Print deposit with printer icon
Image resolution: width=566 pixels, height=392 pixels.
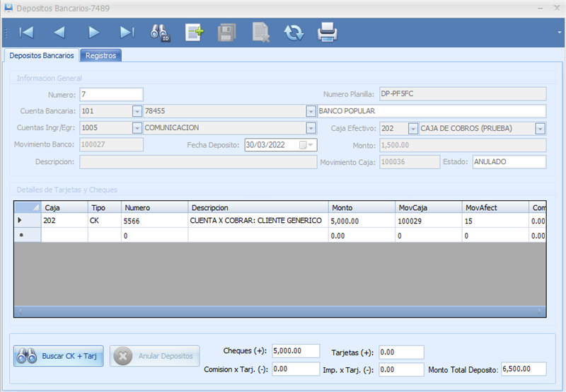tap(327, 32)
